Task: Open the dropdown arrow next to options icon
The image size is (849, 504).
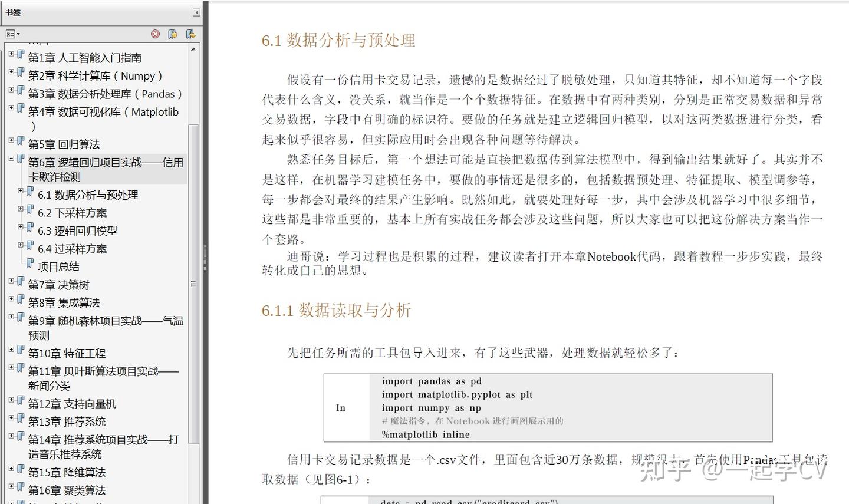Action: 18,34
